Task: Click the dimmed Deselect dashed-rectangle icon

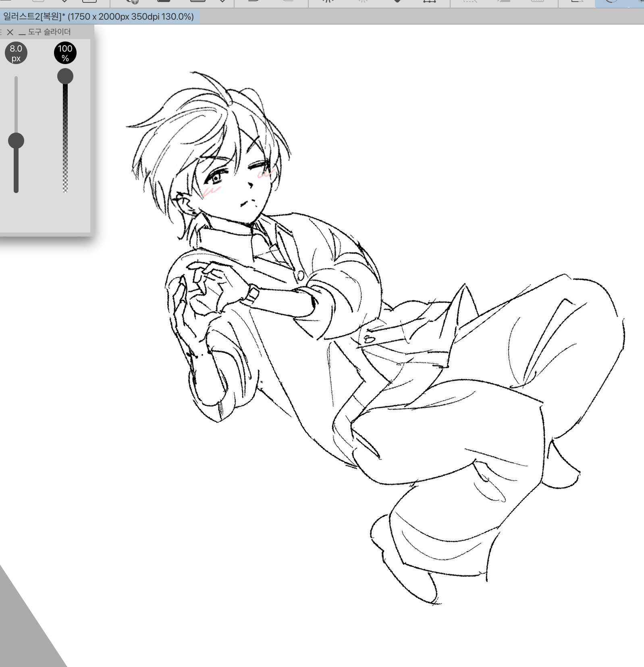Action: click(x=469, y=1)
